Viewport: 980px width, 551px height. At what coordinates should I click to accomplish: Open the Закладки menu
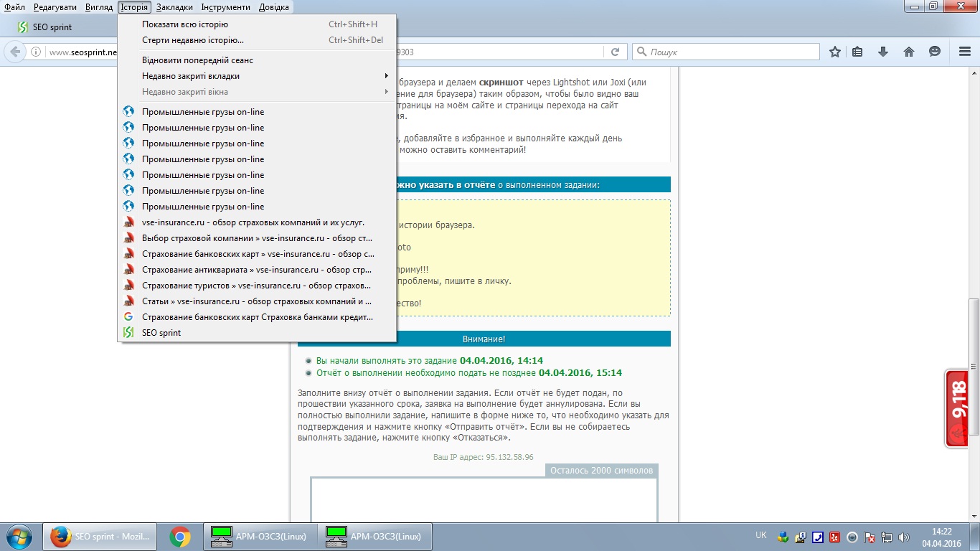click(x=174, y=7)
